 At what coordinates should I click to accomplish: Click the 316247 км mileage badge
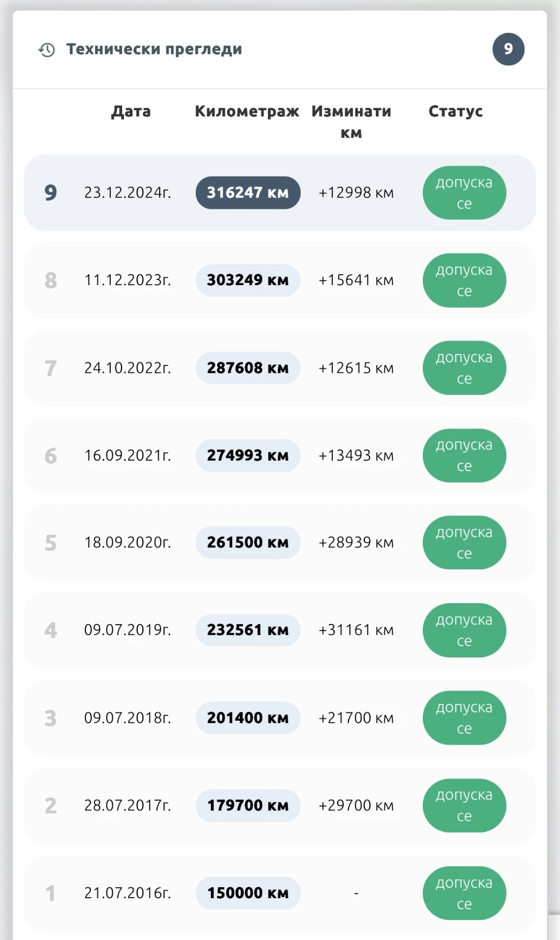(x=248, y=193)
